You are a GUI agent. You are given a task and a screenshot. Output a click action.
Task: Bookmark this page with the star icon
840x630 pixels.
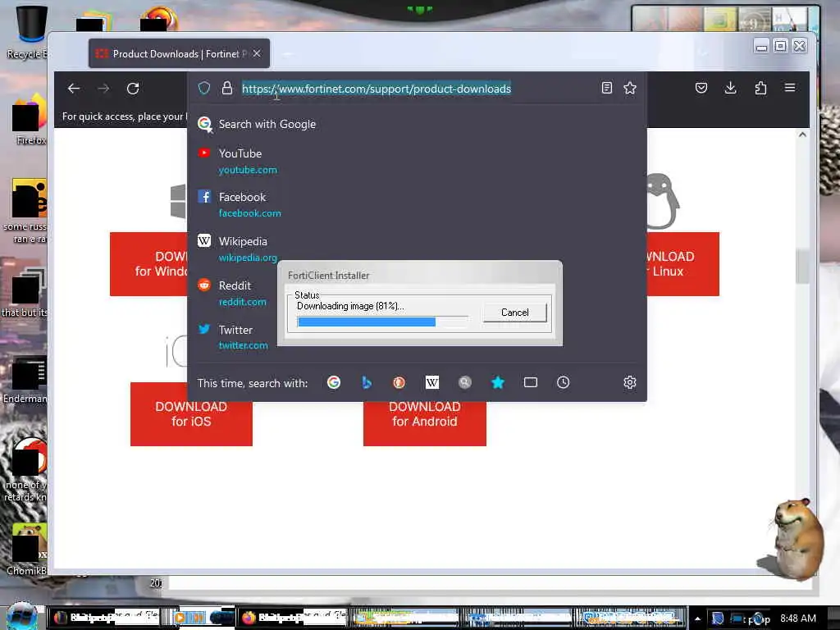tap(630, 88)
